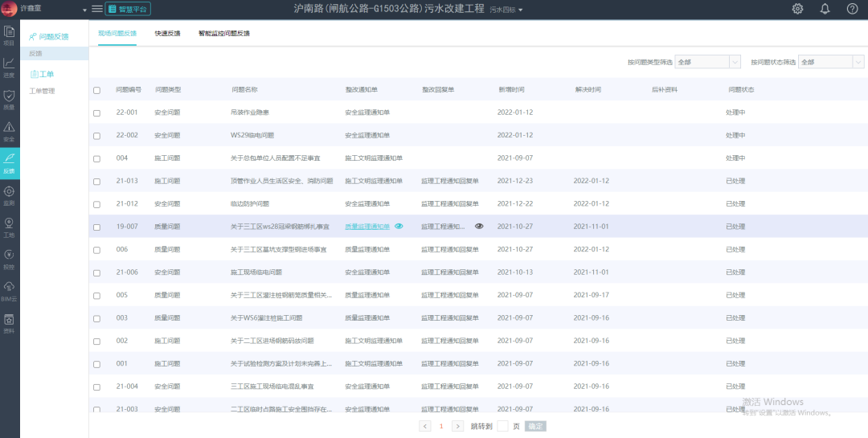Open the 质量 quality shield section
The height and width of the screenshot is (438, 868).
[10, 100]
